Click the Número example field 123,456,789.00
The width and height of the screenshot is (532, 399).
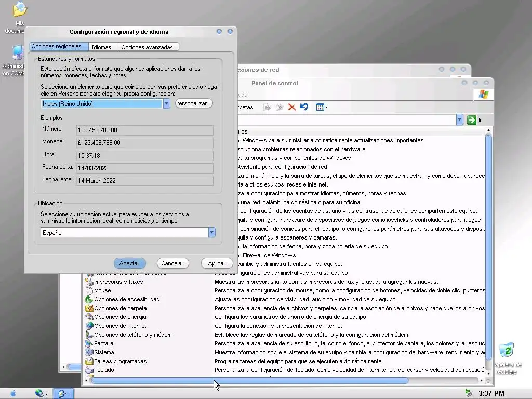point(145,130)
